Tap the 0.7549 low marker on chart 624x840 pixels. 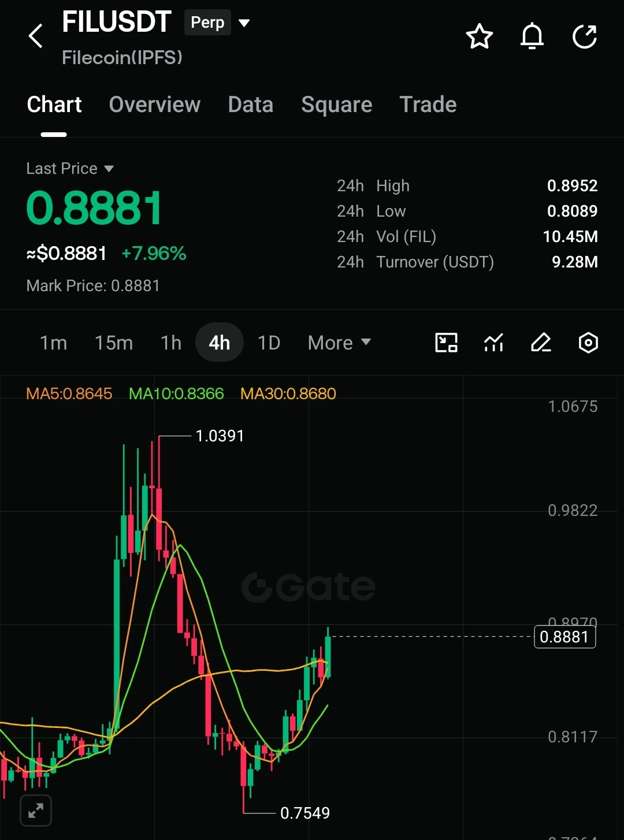tap(305, 813)
